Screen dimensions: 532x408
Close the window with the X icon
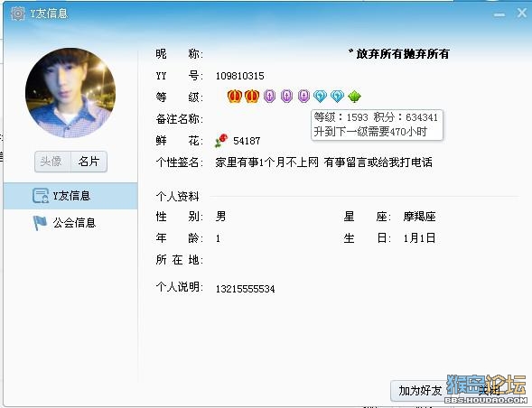click(x=521, y=14)
